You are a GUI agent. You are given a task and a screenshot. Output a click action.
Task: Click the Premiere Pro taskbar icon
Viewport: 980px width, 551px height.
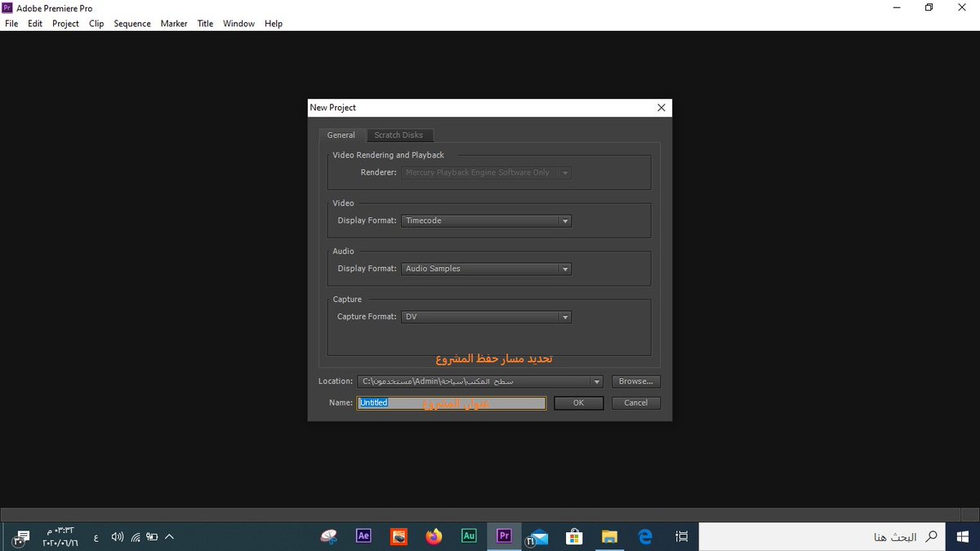coord(504,536)
